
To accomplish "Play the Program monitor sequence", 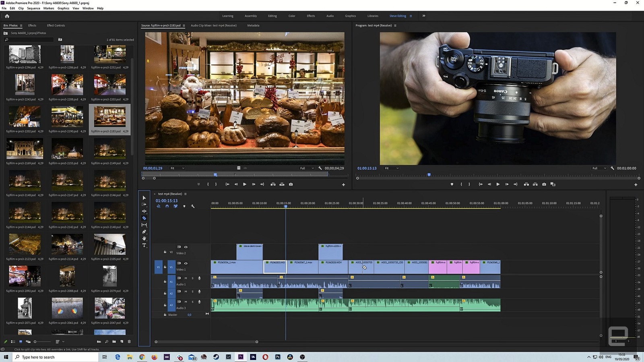I will [x=498, y=184].
